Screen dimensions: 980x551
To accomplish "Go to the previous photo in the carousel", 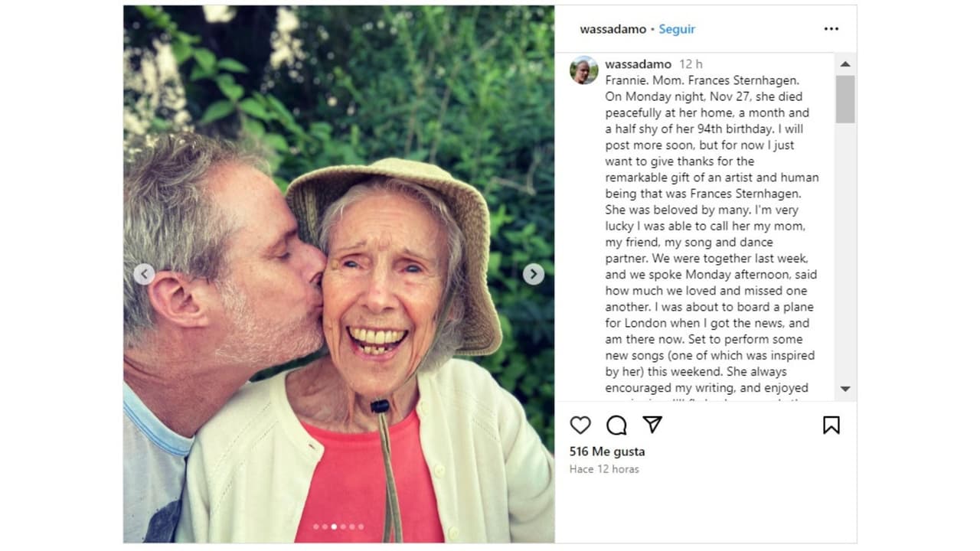I will [x=144, y=274].
